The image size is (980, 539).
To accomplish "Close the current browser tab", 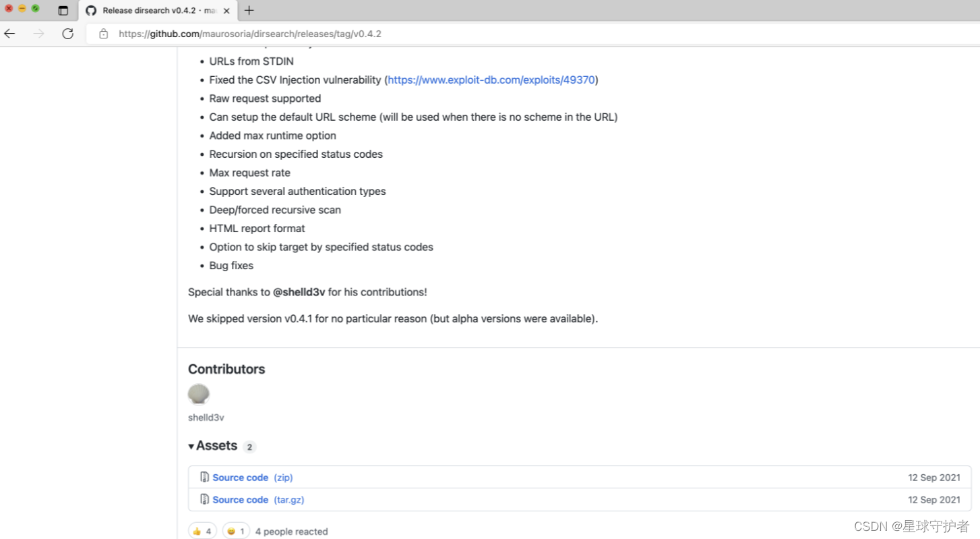I will pyautogui.click(x=226, y=10).
